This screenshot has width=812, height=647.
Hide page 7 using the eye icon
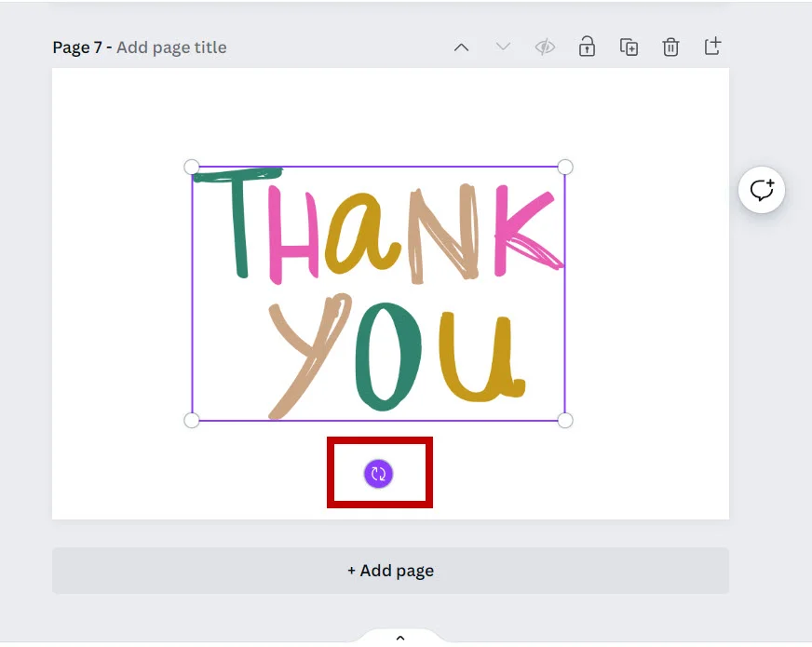coord(545,47)
